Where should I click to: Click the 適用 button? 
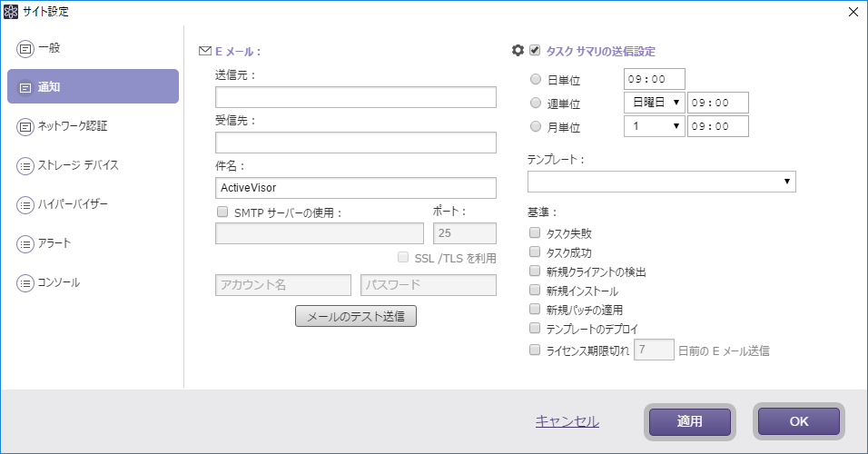(x=690, y=421)
